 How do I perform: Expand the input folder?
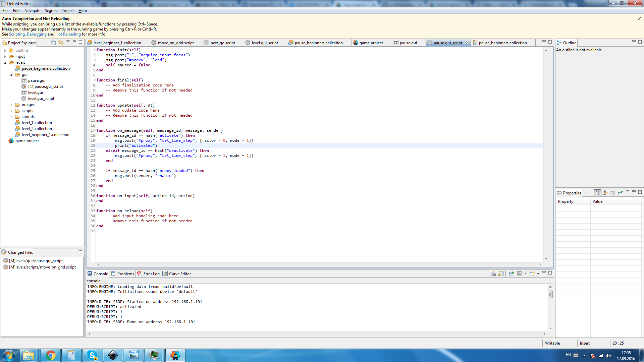click(5, 57)
